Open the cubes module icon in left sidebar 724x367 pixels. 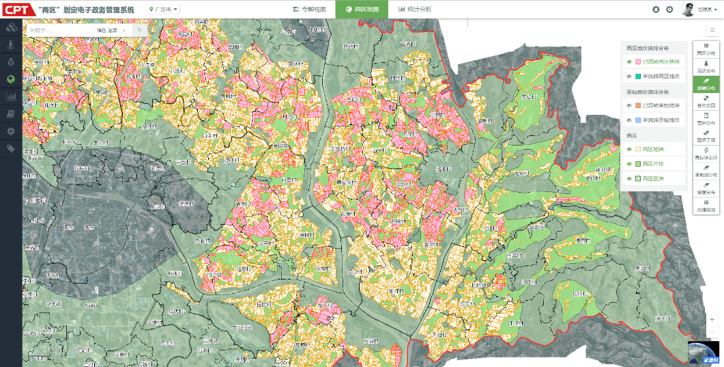pos(11,28)
